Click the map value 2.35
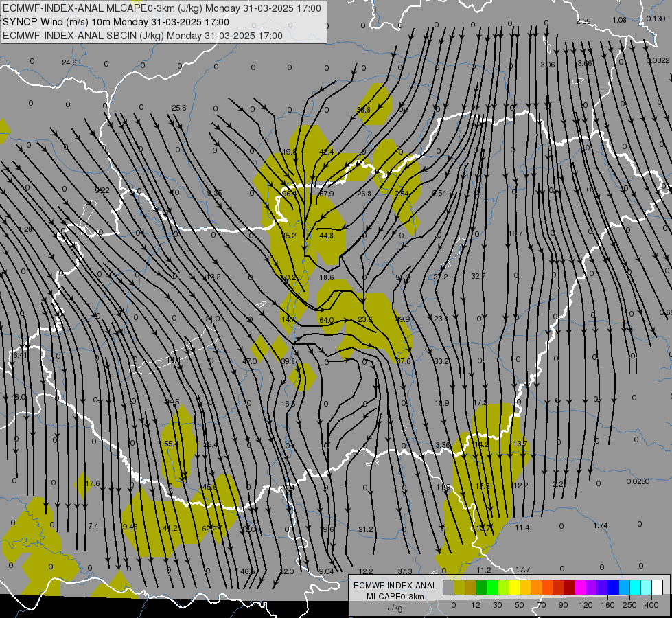Screen dimensions: 672x618 pyautogui.click(x=583, y=21)
